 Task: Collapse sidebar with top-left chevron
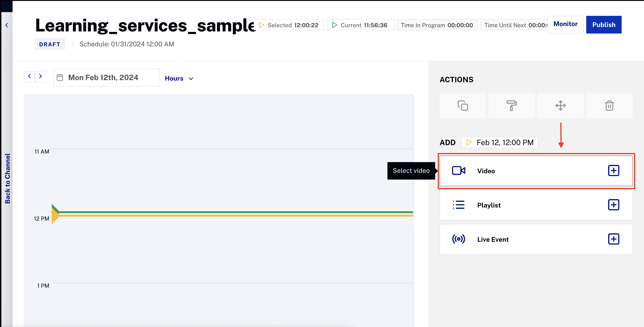7,25
